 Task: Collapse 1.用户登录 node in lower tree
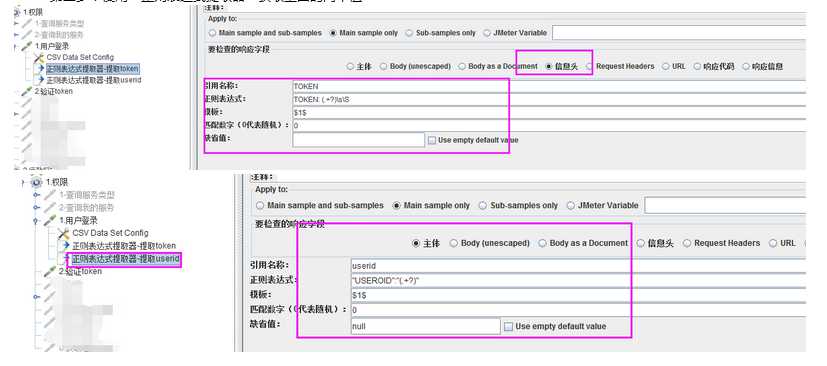[36, 220]
